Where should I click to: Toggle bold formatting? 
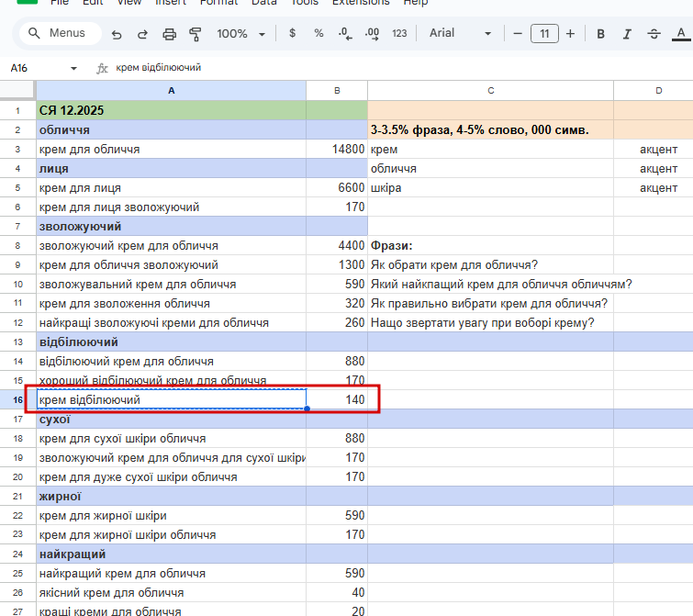[x=600, y=34]
